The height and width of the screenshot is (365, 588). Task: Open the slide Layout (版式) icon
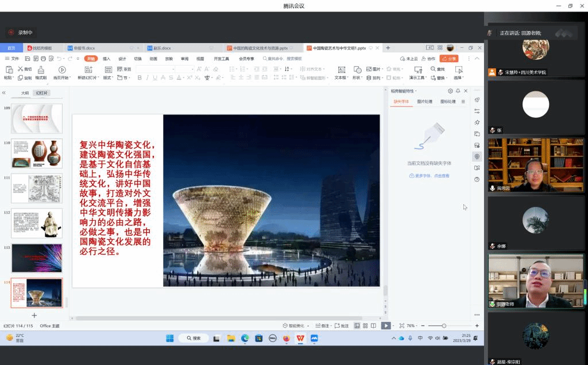pyautogui.click(x=108, y=70)
